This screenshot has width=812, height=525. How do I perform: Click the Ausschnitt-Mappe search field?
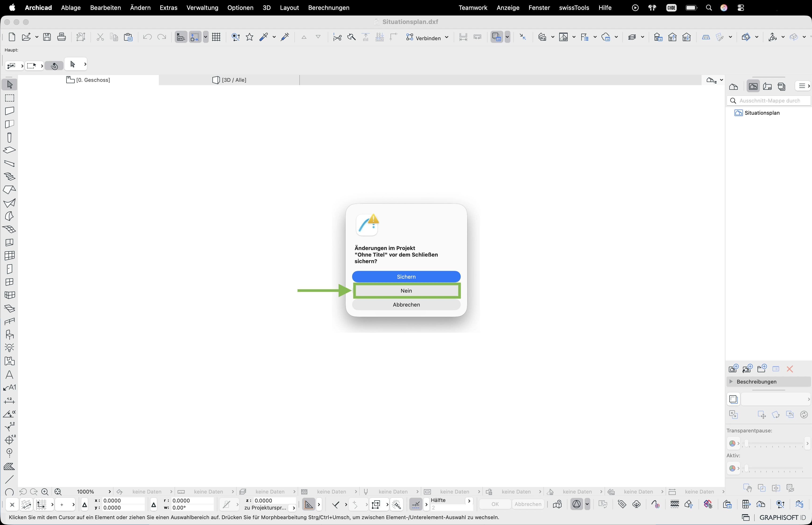[769, 101]
